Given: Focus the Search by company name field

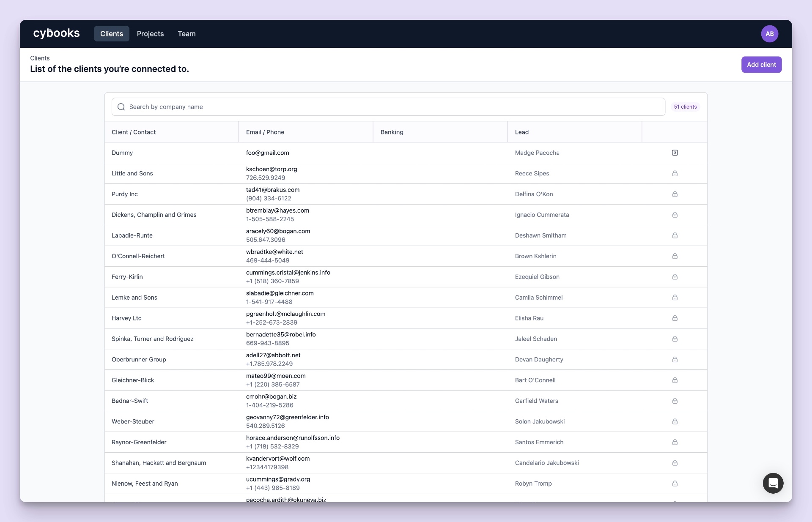Looking at the screenshot, I should tap(388, 107).
